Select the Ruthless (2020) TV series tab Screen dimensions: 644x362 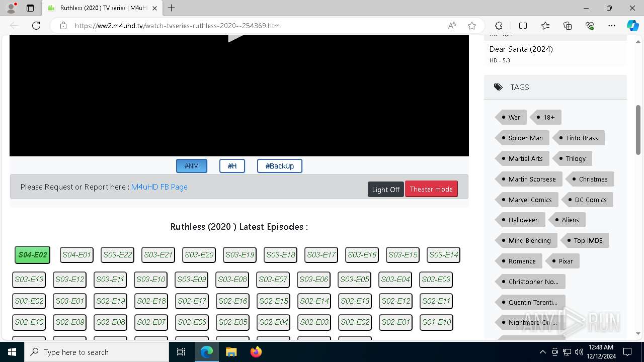click(102, 8)
